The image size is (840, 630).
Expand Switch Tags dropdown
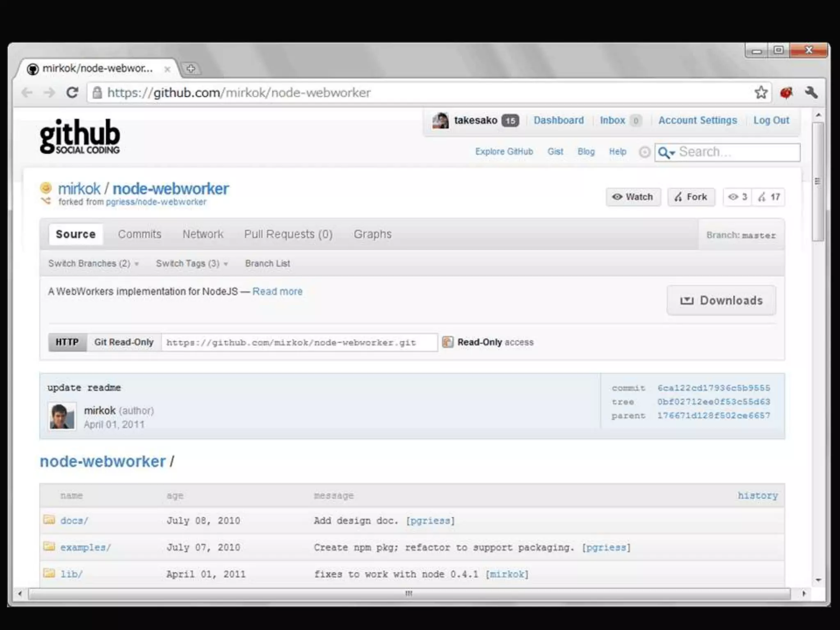point(192,264)
